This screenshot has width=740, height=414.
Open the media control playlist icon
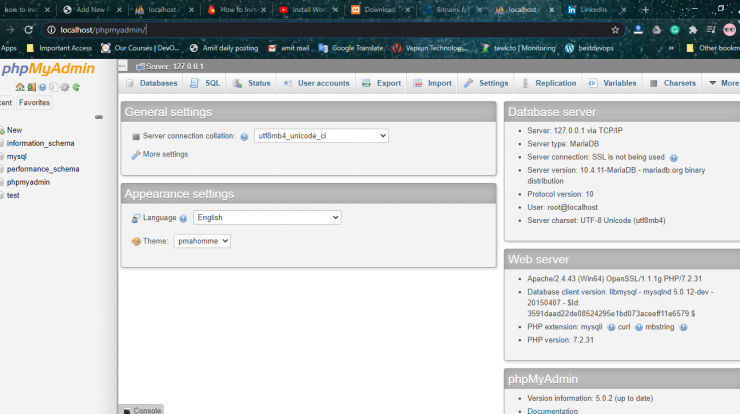pyautogui.click(x=711, y=30)
